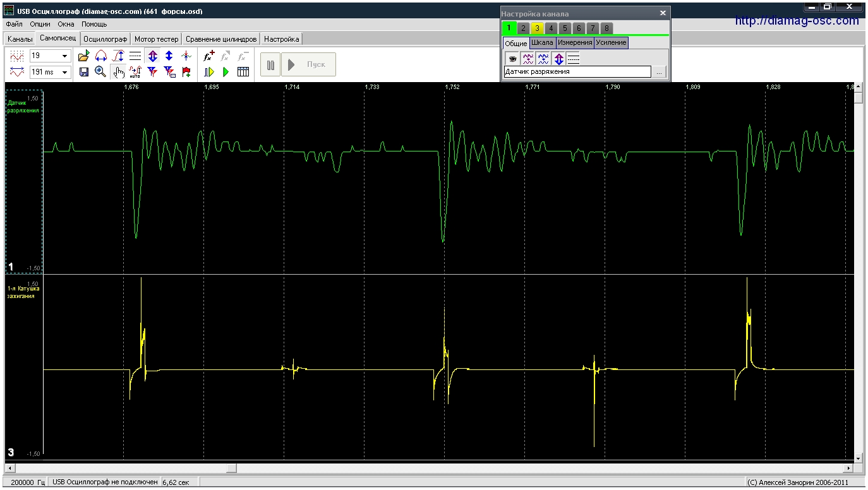The height and width of the screenshot is (490, 868).
Task: Select the hand pan tool
Action: pyautogui.click(x=118, y=72)
